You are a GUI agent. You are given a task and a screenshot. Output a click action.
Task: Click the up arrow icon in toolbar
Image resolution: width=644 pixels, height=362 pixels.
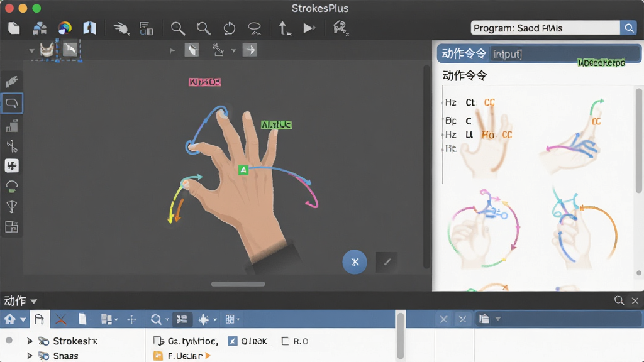pyautogui.click(x=285, y=28)
